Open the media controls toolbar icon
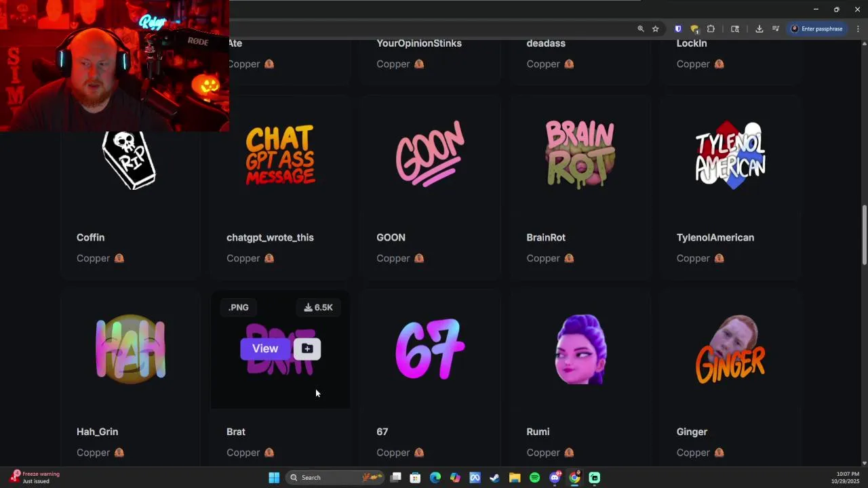Image resolution: width=868 pixels, height=488 pixels. [775, 28]
